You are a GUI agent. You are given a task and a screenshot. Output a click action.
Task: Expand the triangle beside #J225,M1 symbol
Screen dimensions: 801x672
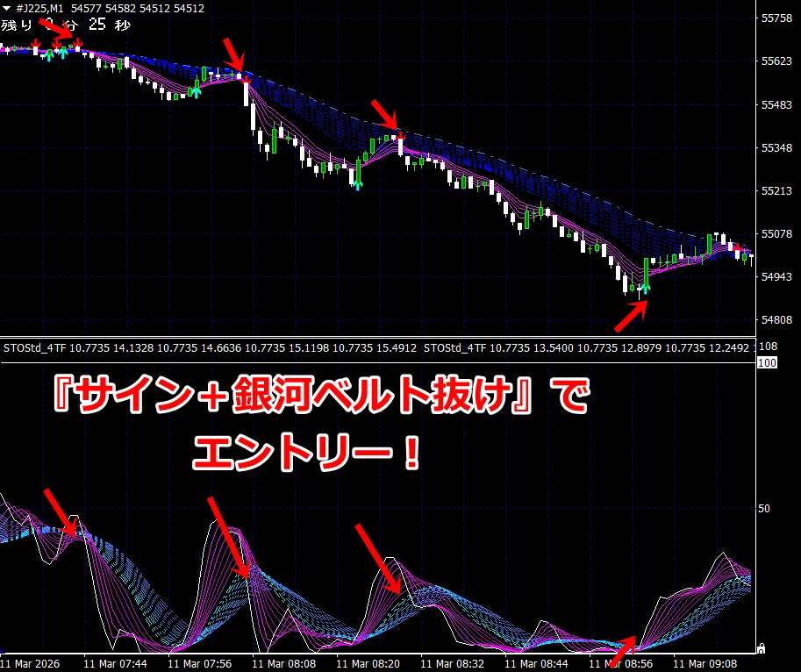click(x=7, y=8)
